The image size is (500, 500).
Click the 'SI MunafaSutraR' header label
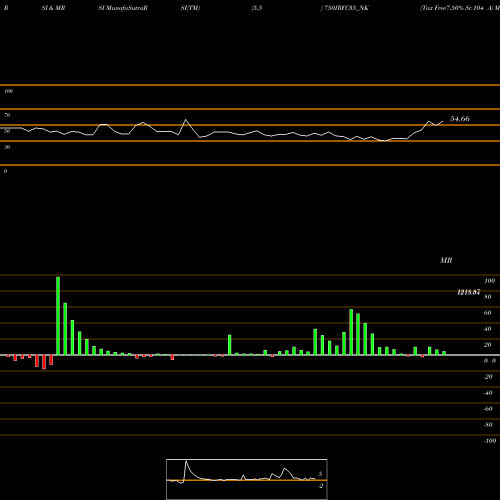(x=123, y=8)
